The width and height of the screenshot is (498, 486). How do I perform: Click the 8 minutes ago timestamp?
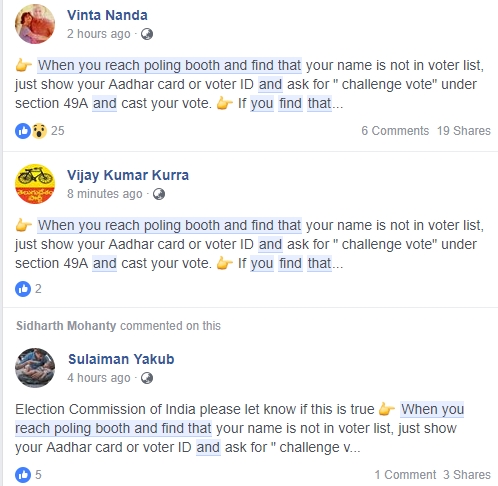coord(105,194)
